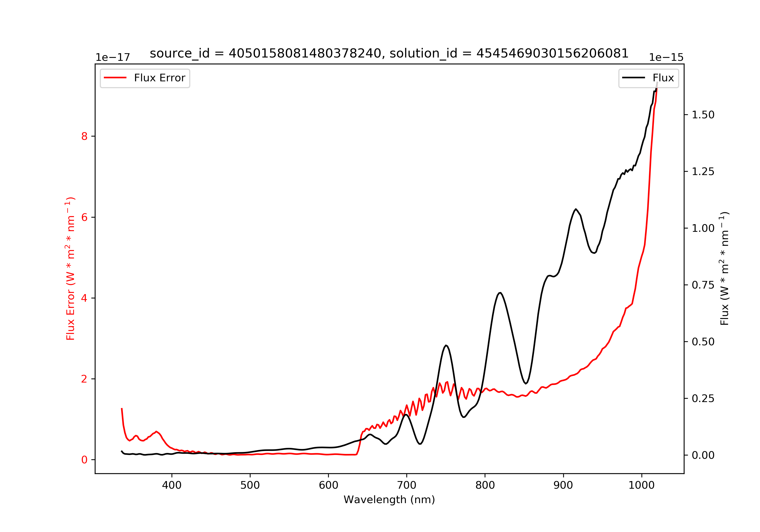Click the black Flux legend line
Image resolution: width=760 pixels, height=532 pixels.
[x=633, y=78]
